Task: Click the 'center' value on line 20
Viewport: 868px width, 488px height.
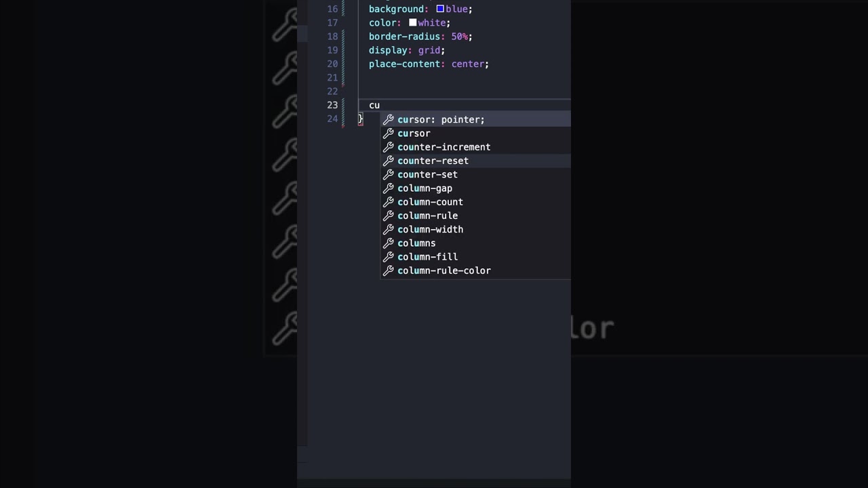Action: [x=468, y=64]
